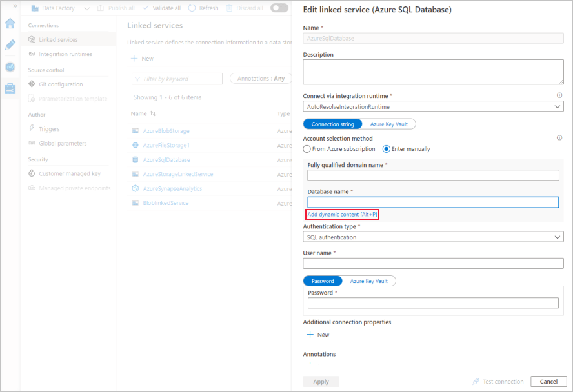Open Integration runtimes in sidebar

(65, 54)
